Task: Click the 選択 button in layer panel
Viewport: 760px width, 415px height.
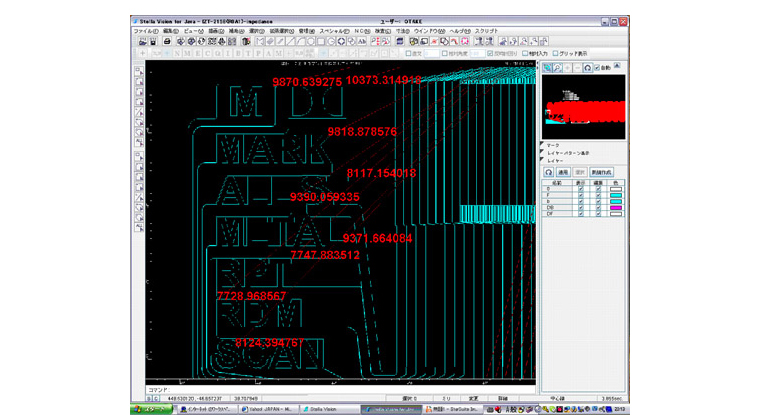Action: coord(580,172)
